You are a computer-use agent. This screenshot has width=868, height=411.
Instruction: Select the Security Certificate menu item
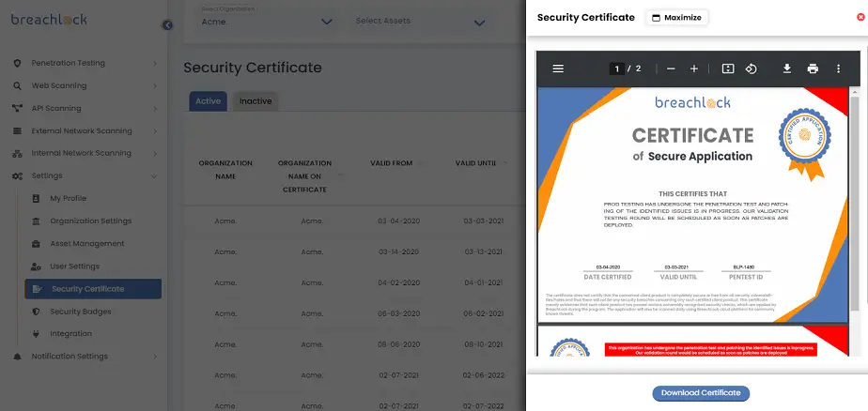tap(93, 289)
